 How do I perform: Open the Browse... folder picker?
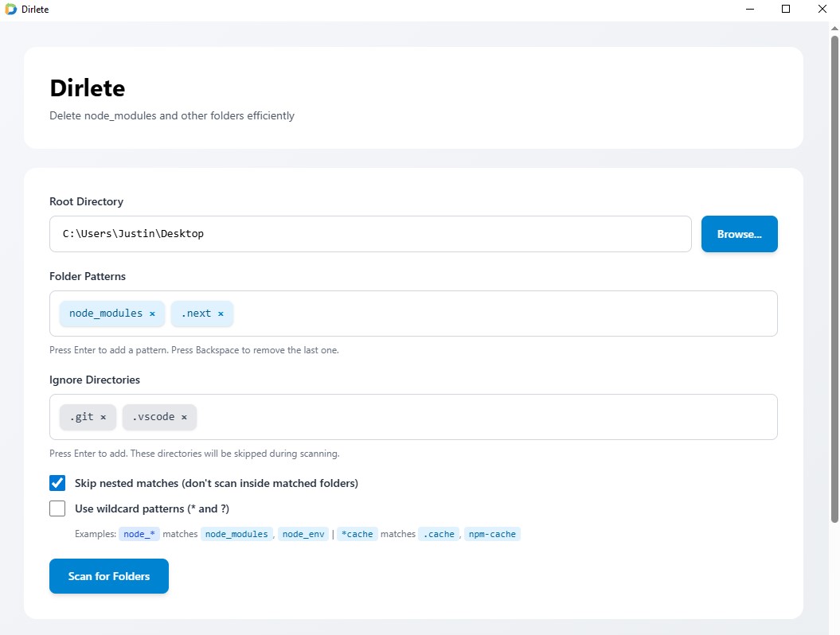click(x=739, y=234)
